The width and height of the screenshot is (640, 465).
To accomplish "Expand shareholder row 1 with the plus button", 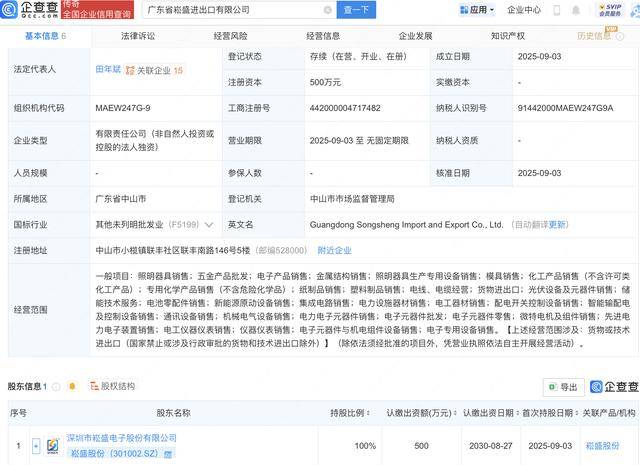I will coord(36,445).
